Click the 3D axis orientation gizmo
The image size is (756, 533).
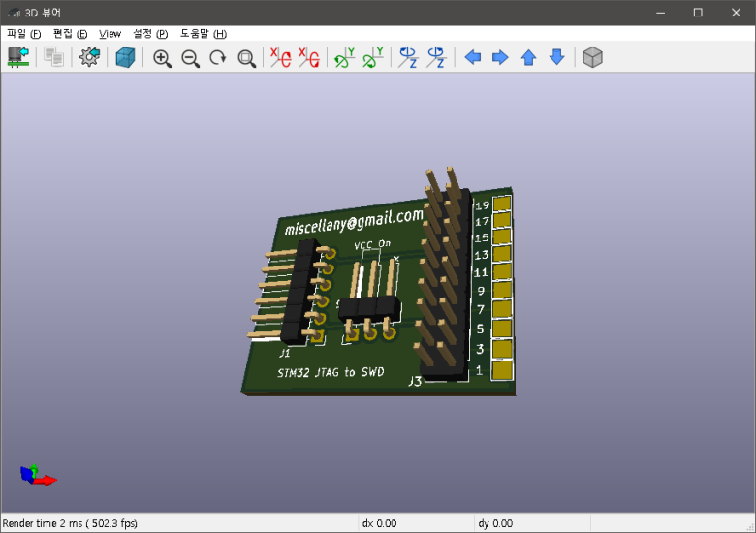click(38, 475)
